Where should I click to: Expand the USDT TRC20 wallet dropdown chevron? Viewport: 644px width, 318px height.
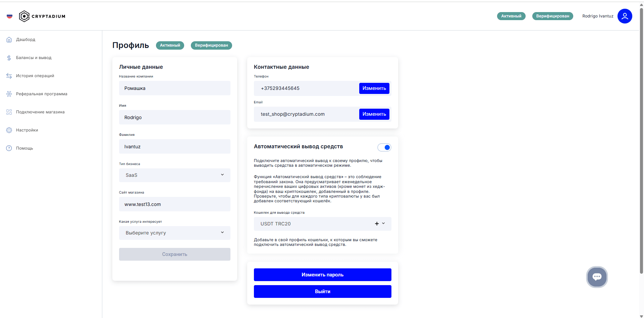point(383,223)
